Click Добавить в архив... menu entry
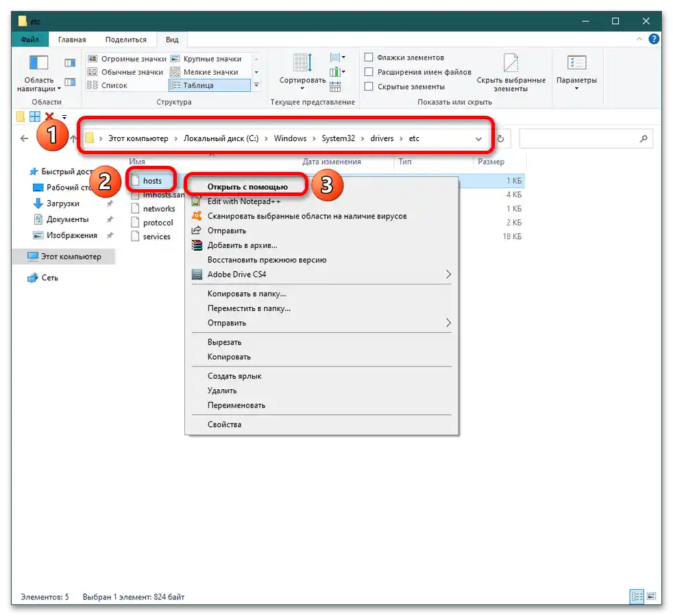The width and height of the screenshot is (673, 616). click(x=242, y=245)
